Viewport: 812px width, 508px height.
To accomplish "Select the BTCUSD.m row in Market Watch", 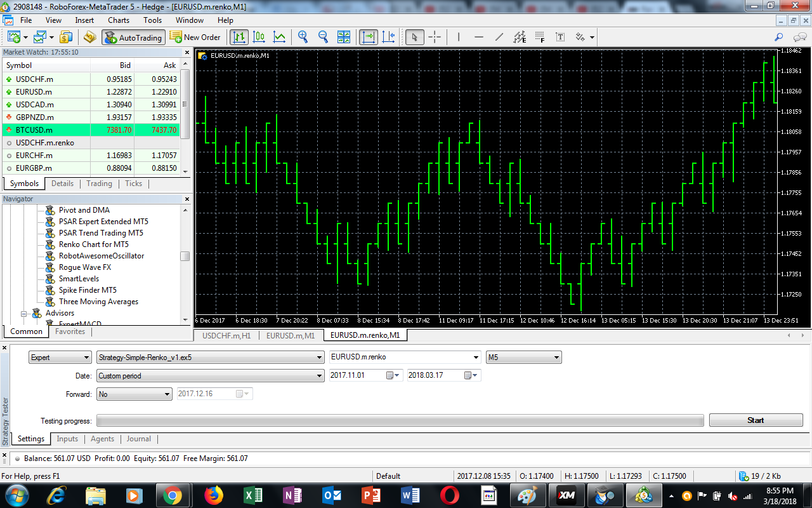I will click(91, 130).
